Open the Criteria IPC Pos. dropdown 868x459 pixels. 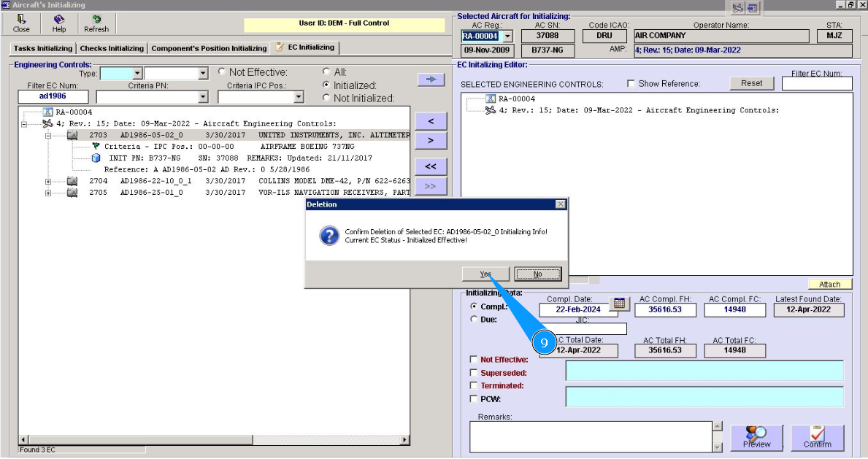pyautogui.click(x=299, y=97)
